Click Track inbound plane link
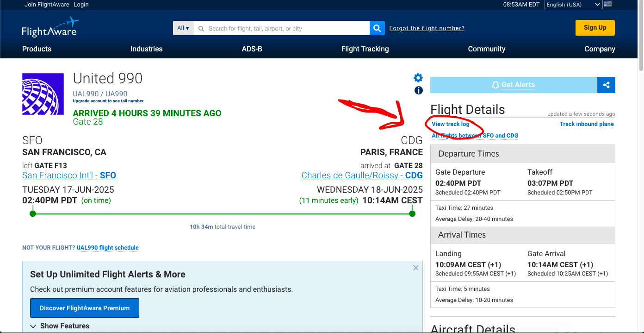Image resolution: width=644 pixels, height=333 pixels. point(587,124)
